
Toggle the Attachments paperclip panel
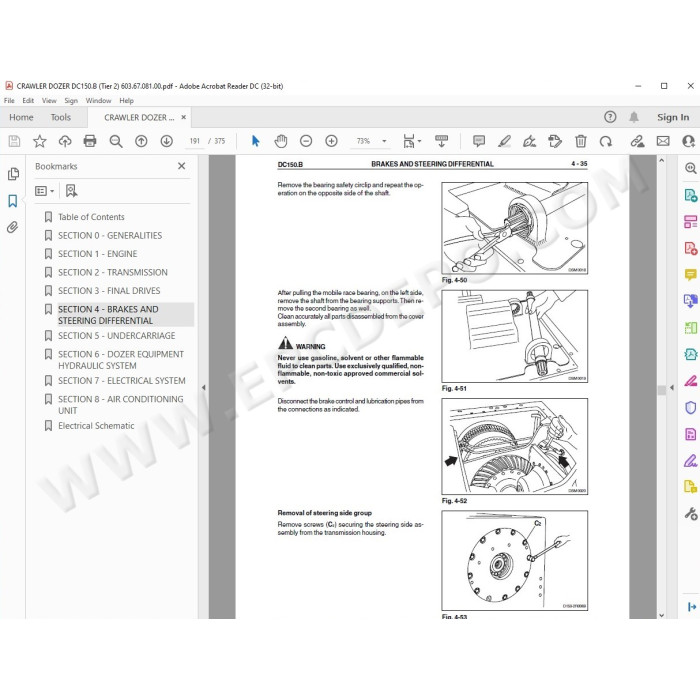(x=12, y=227)
